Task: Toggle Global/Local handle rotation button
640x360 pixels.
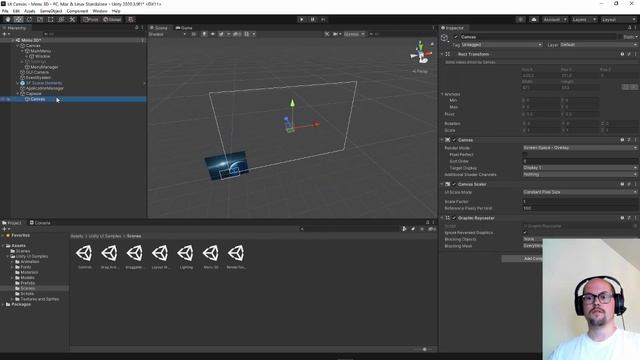Action: pyautogui.click(x=112, y=19)
